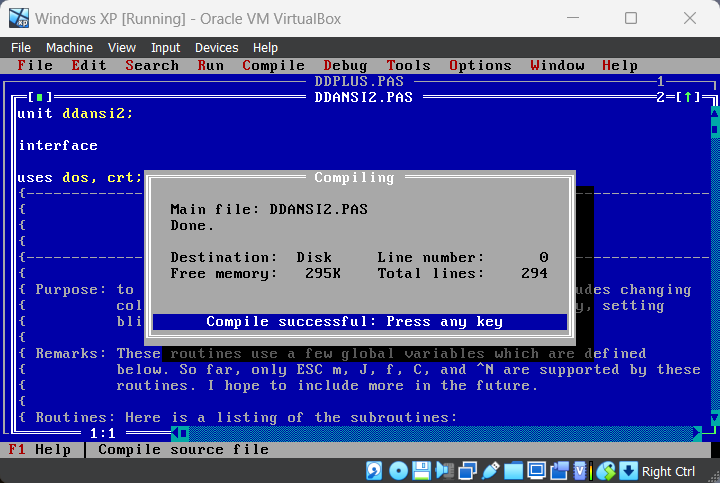
Task: Click the hard disk activity status icon
Action: (x=374, y=471)
